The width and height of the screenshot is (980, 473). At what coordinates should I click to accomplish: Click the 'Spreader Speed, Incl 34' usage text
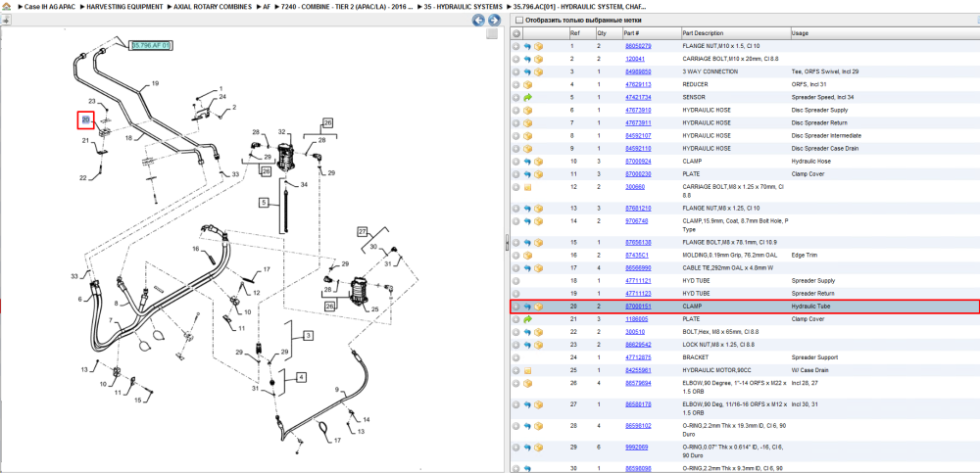tap(821, 98)
